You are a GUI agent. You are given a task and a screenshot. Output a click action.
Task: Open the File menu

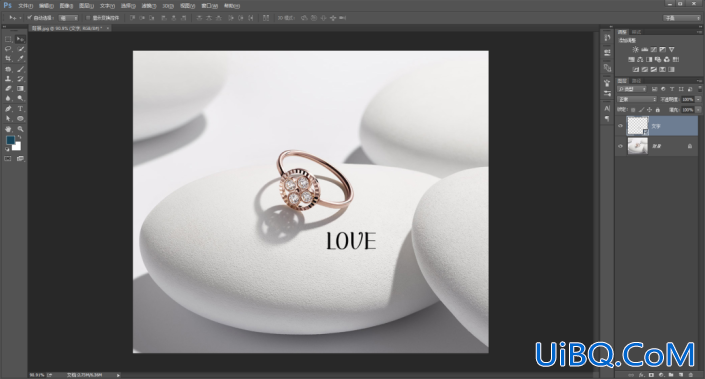(x=25, y=6)
